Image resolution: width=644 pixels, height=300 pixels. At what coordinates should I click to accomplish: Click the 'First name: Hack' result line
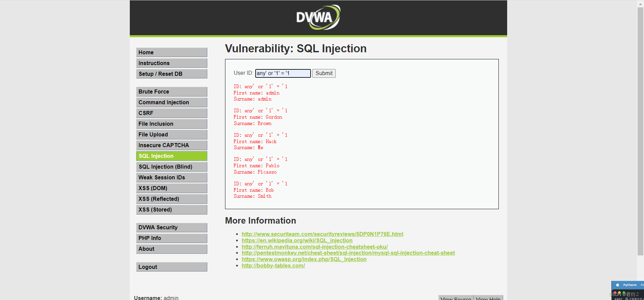[255, 141]
